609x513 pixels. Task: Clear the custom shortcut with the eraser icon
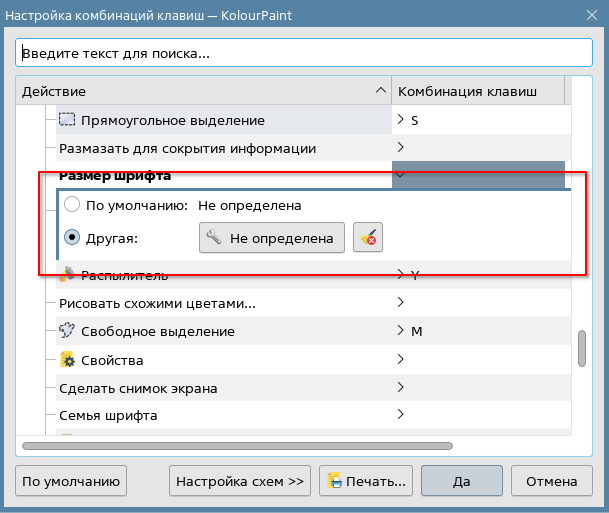click(x=368, y=238)
